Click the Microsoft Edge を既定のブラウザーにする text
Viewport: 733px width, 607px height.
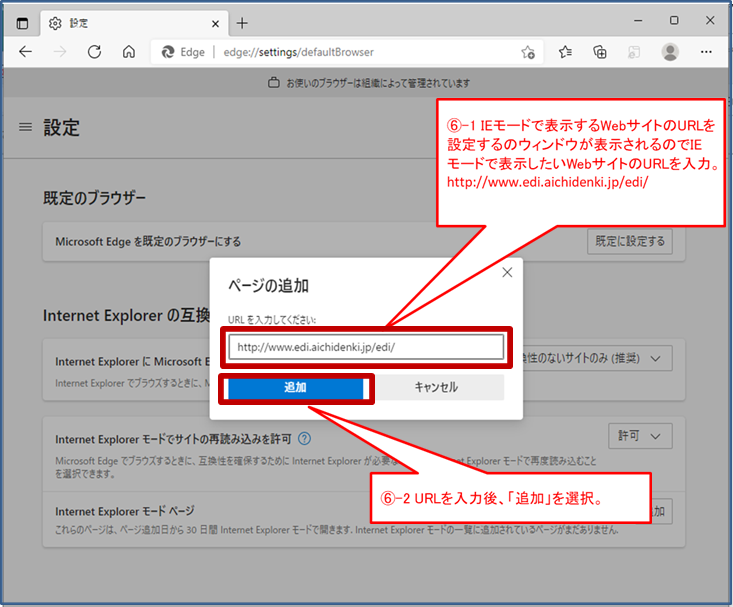tap(148, 242)
